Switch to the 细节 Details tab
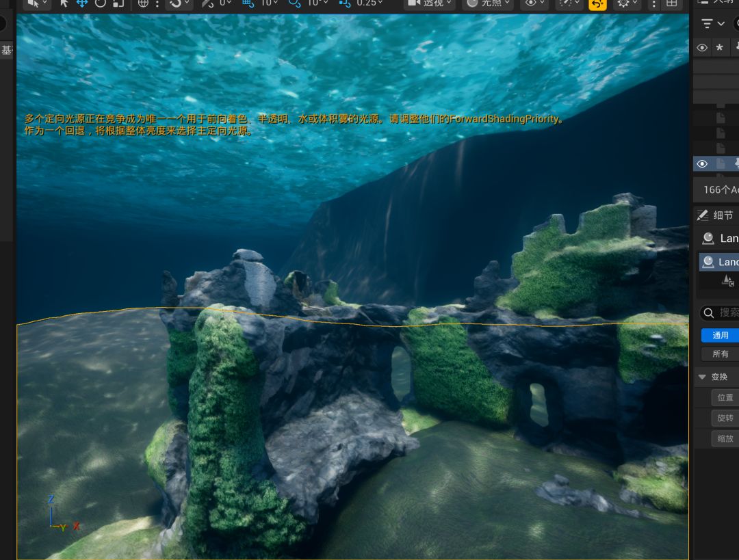739x560 pixels. pyautogui.click(x=716, y=215)
